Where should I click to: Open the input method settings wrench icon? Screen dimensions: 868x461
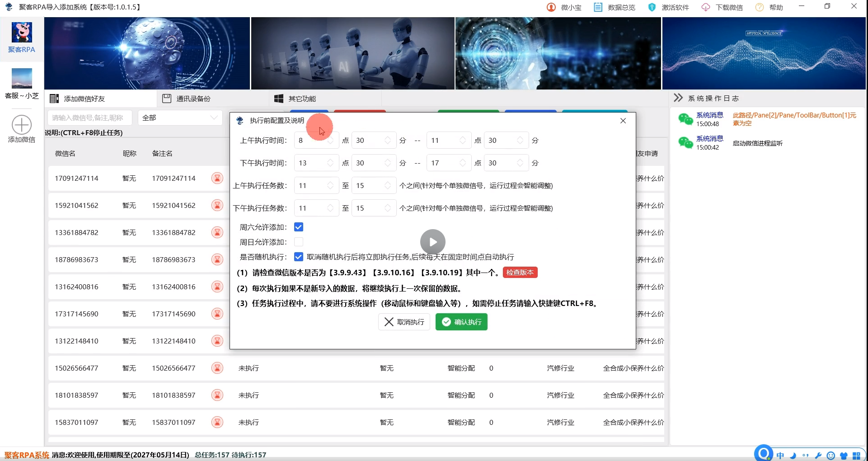(x=818, y=455)
